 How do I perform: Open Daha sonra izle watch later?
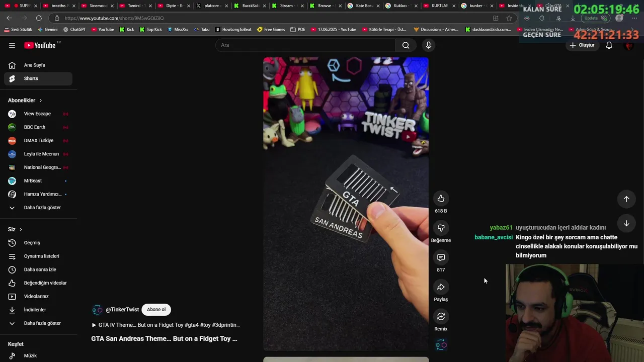pyautogui.click(x=38, y=269)
